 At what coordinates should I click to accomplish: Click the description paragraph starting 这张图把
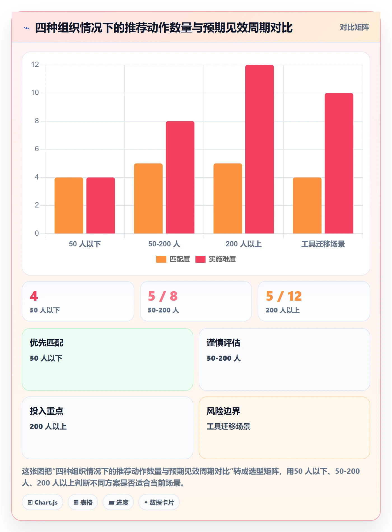[191, 477]
